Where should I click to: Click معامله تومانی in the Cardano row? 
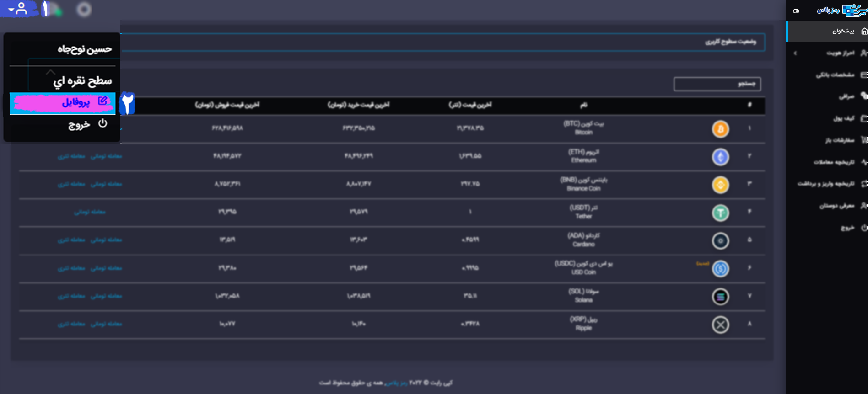106,240
